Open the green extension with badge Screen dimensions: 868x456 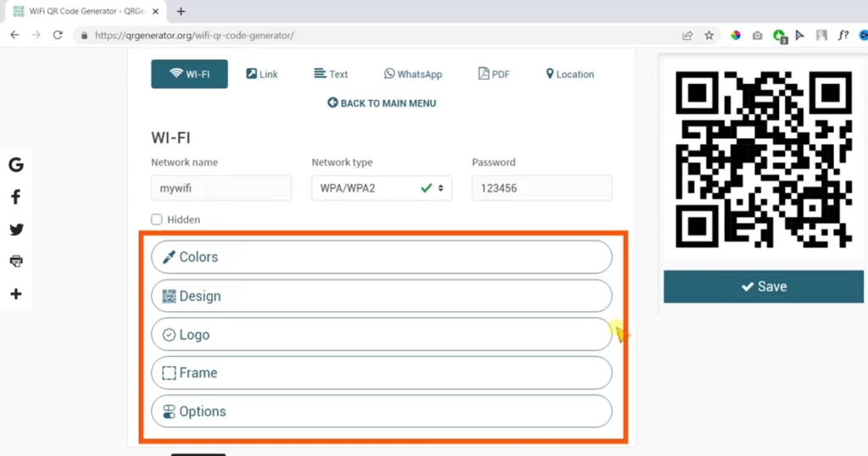pos(780,36)
